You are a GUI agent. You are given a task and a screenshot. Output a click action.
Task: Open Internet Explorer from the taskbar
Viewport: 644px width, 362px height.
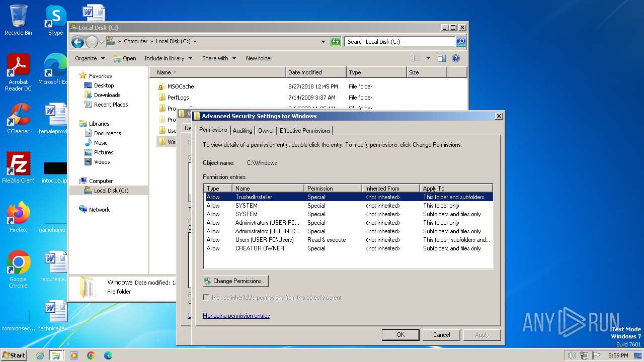(x=40, y=355)
